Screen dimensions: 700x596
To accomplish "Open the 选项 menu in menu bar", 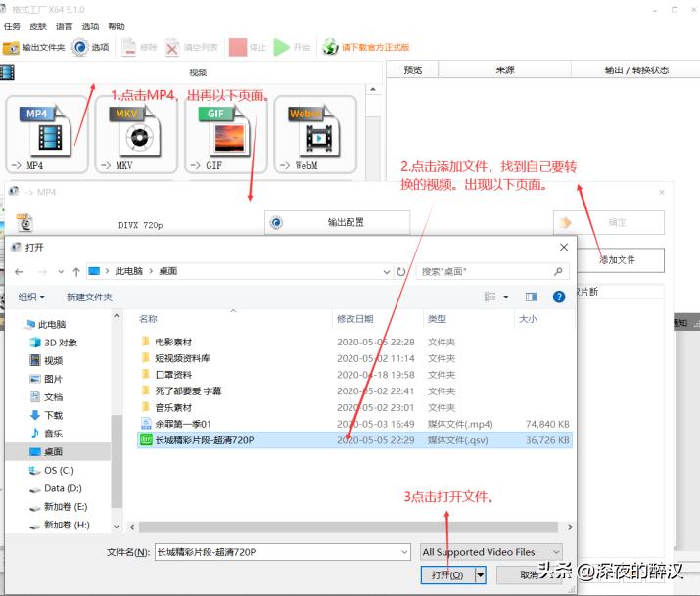I will pyautogui.click(x=90, y=26).
